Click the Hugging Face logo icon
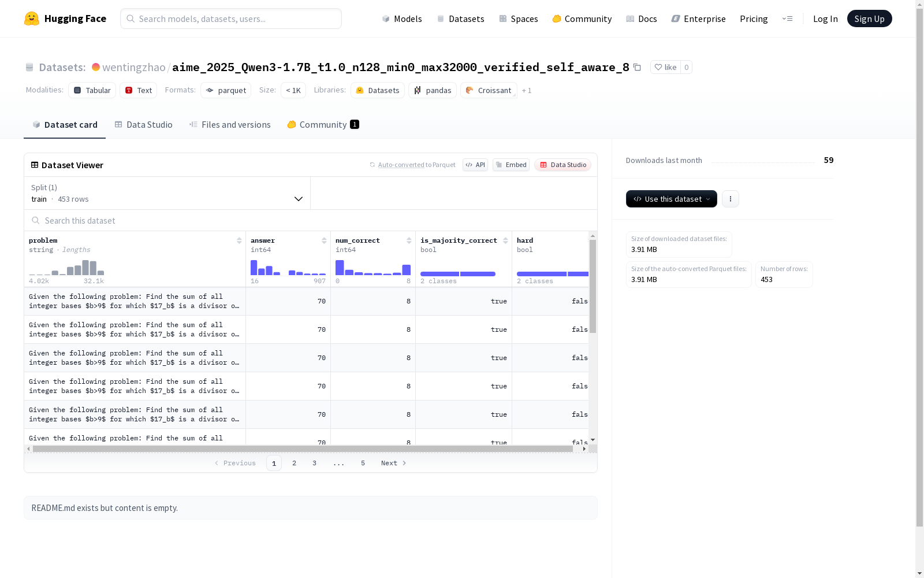The height and width of the screenshot is (578, 924). pyautogui.click(x=32, y=18)
